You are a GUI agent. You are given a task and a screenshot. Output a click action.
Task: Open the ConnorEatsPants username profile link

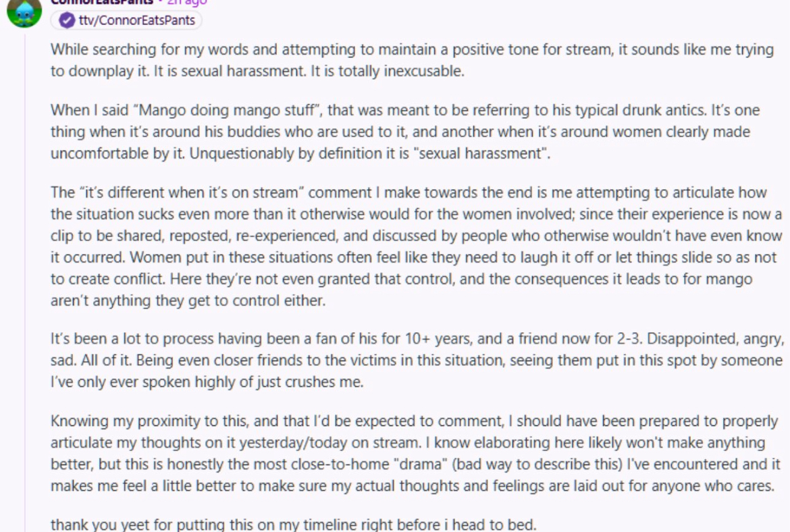pyautogui.click(x=102, y=2)
